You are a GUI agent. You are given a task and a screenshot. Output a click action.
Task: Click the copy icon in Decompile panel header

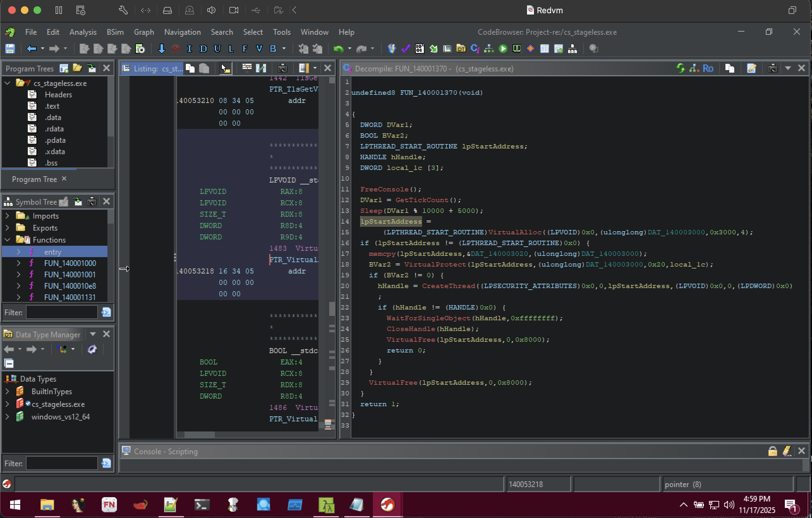[730, 69]
